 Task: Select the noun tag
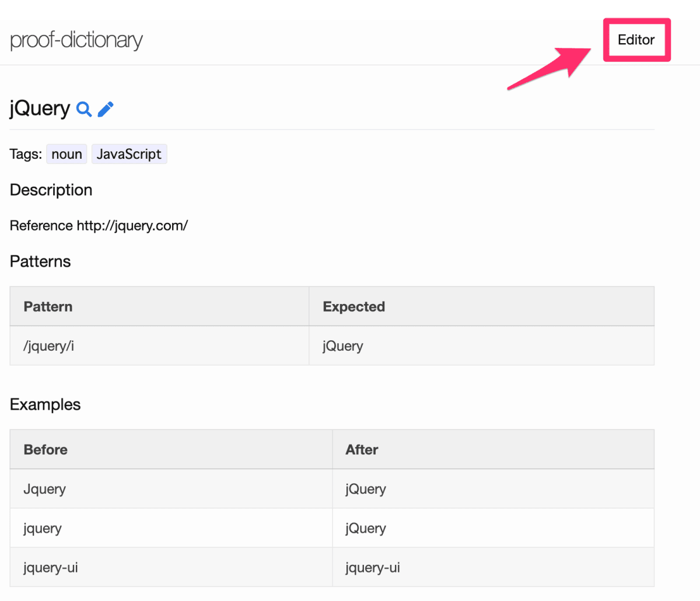(66, 154)
